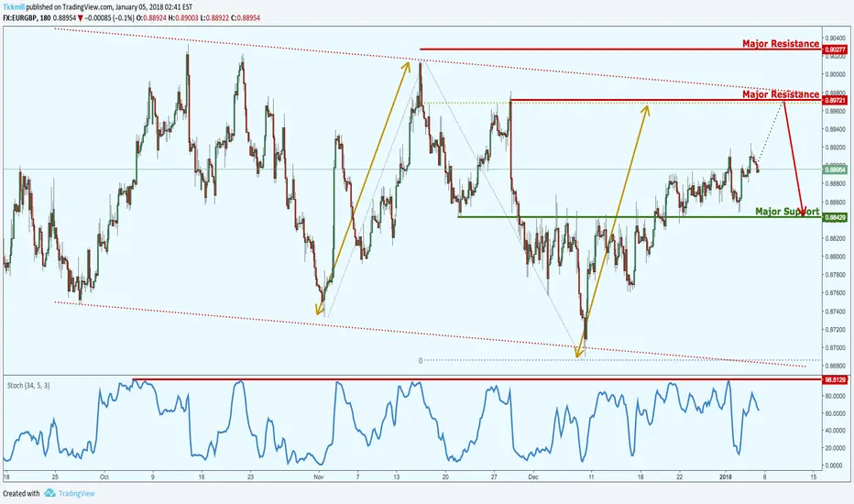Screen dimensions: 854x504
Task: Click the L:0.88922 low value
Action: point(213,17)
